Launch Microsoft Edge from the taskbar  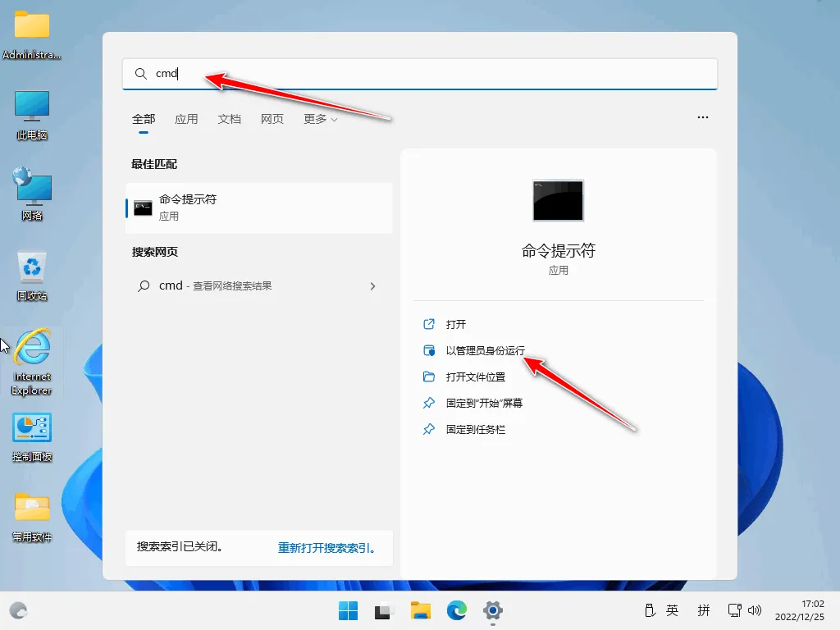(x=456, y=610)
